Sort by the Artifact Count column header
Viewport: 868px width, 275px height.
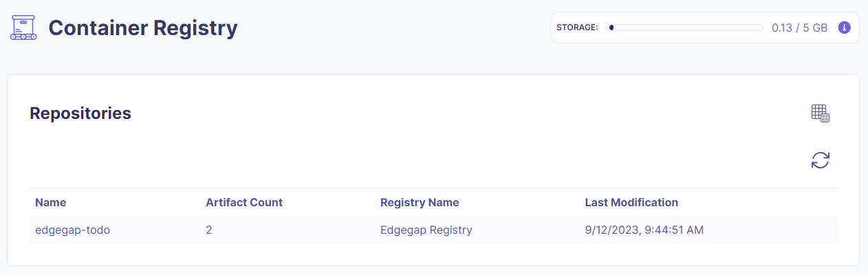point(244,202)
